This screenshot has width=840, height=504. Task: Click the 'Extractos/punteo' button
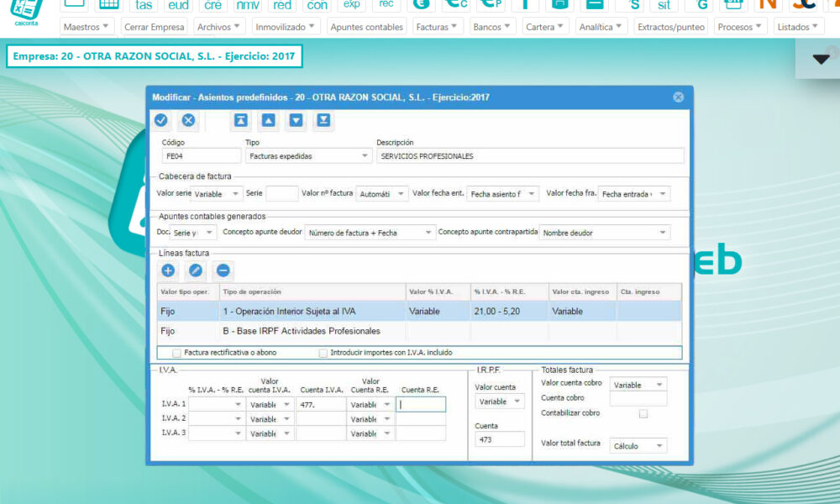tap(670, 27)
